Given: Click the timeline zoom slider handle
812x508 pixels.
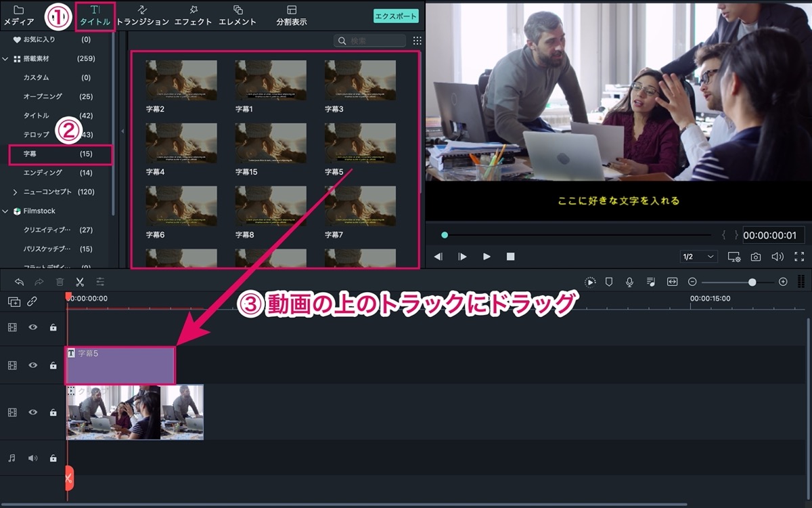Looking at the screenshot, I should [752, 282].
